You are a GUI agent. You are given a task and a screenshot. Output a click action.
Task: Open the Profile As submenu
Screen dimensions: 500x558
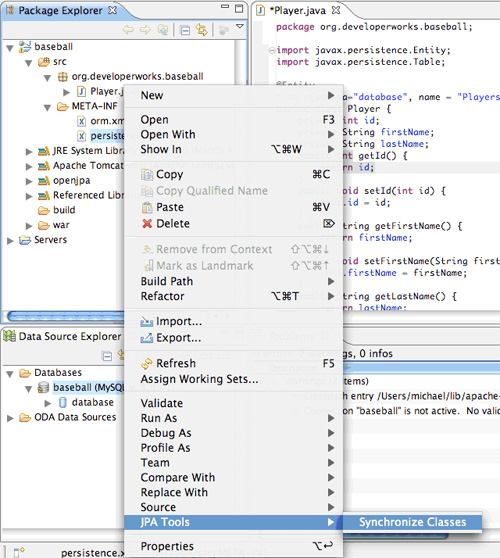click(x=233, y=448)
